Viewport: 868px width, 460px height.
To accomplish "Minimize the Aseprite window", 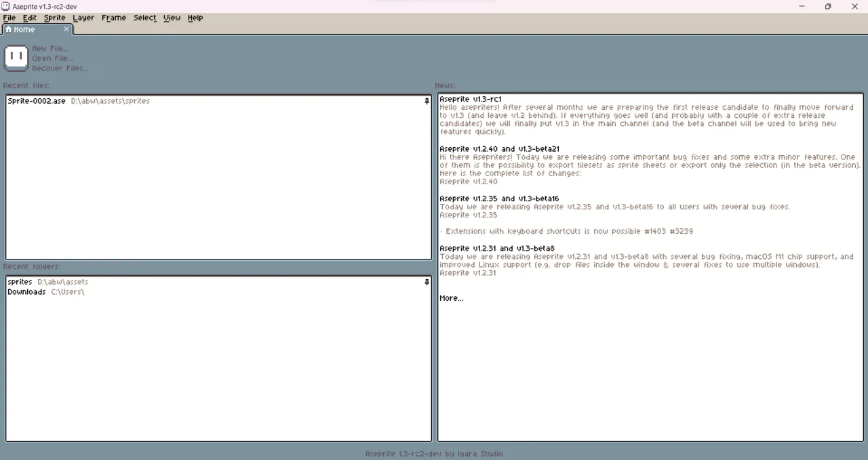I will [802, 6].
